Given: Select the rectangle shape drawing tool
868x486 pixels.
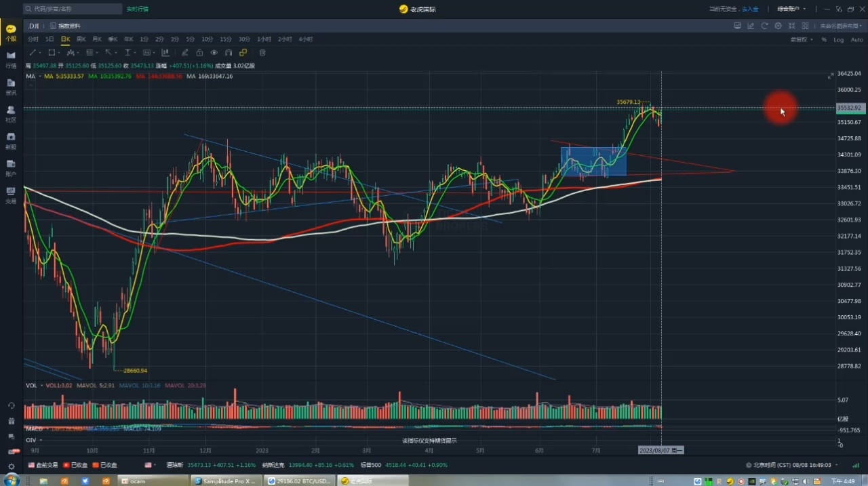Looking at the screenshot, I should tap(52, 52).
